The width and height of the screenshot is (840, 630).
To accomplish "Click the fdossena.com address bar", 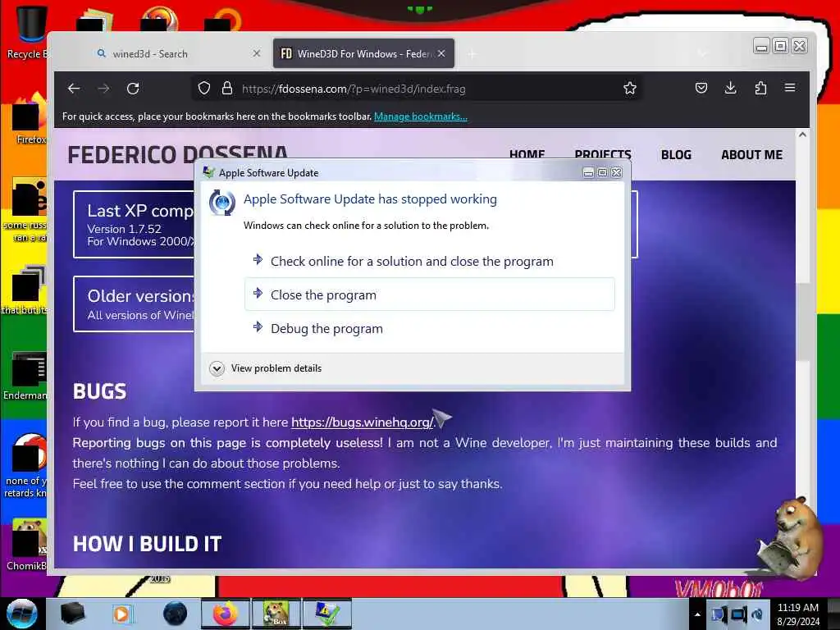I will pos(418,89).
